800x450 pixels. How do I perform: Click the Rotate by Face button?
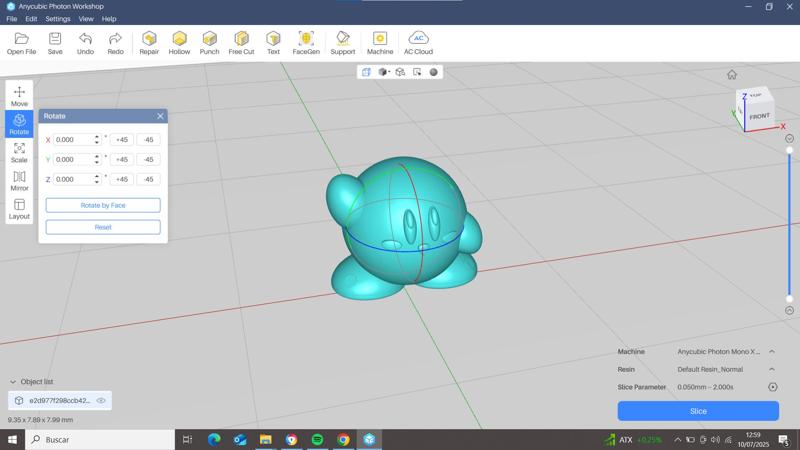[x=103, y=205]
